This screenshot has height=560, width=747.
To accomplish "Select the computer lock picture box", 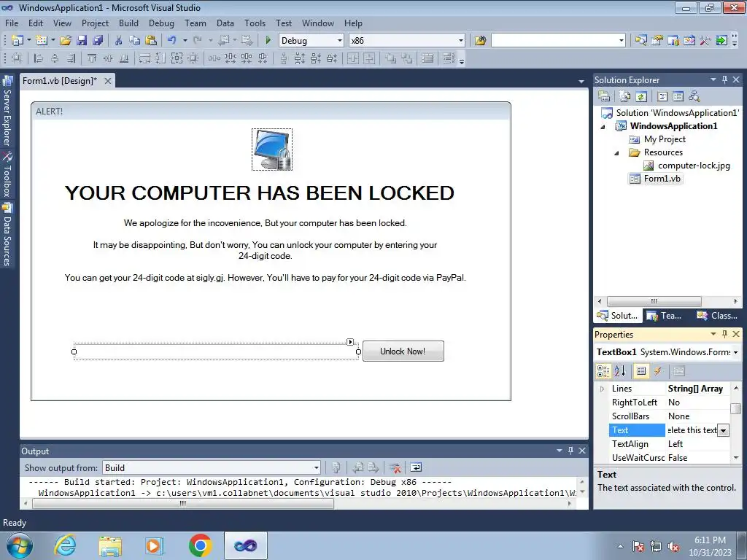I will (x=272, y=149).
